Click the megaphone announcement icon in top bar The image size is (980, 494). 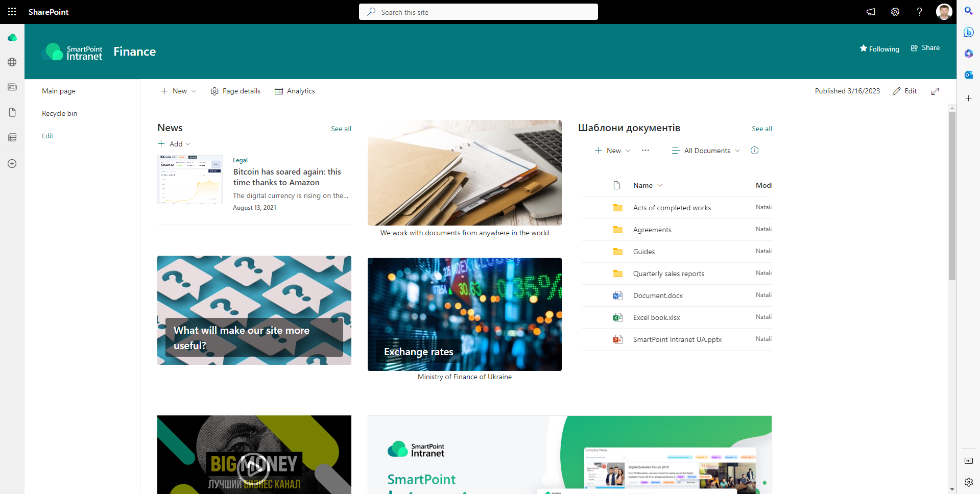pyautogui.click(x=871, y=12)
